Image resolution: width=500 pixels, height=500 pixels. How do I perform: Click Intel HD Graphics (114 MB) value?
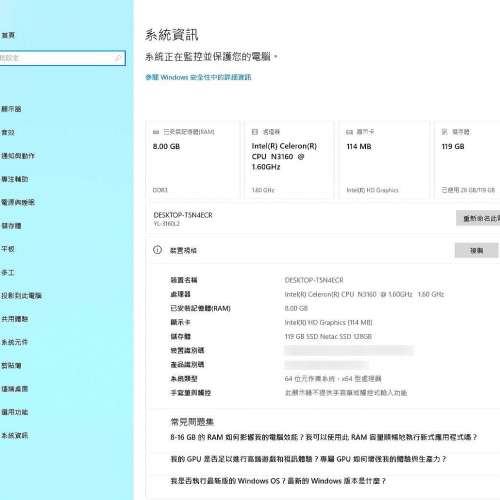(328, 322)
